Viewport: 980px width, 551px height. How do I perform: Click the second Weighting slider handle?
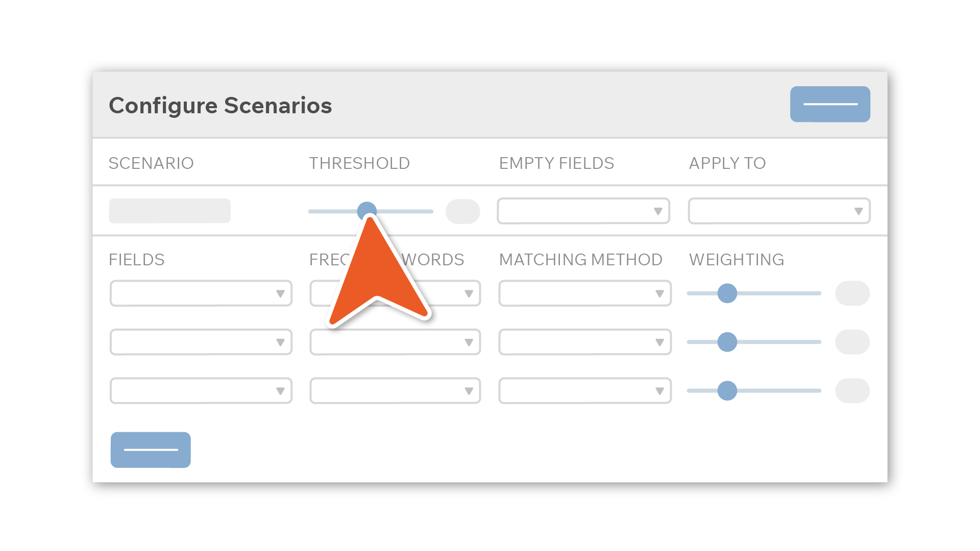click(727, 342)
